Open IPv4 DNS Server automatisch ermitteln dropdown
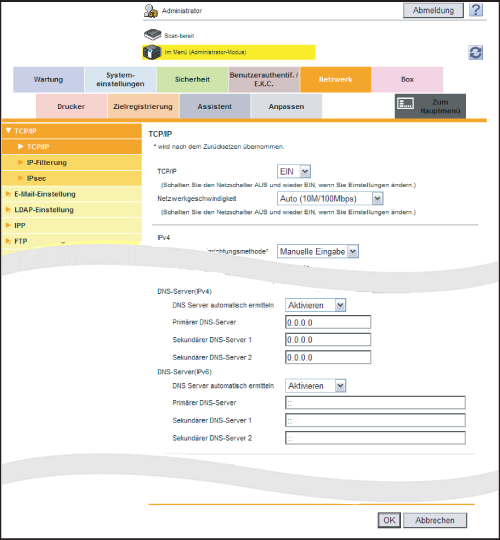Viewport: 500px width, 540px height. tap(315, 305)
